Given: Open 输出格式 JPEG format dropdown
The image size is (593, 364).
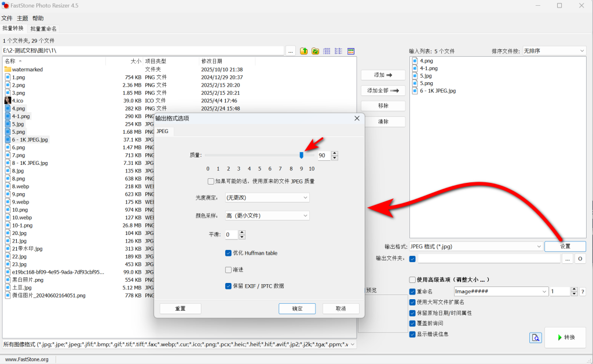Looking at the screenshot, I should pyautogui.click(x=476, y=247).
